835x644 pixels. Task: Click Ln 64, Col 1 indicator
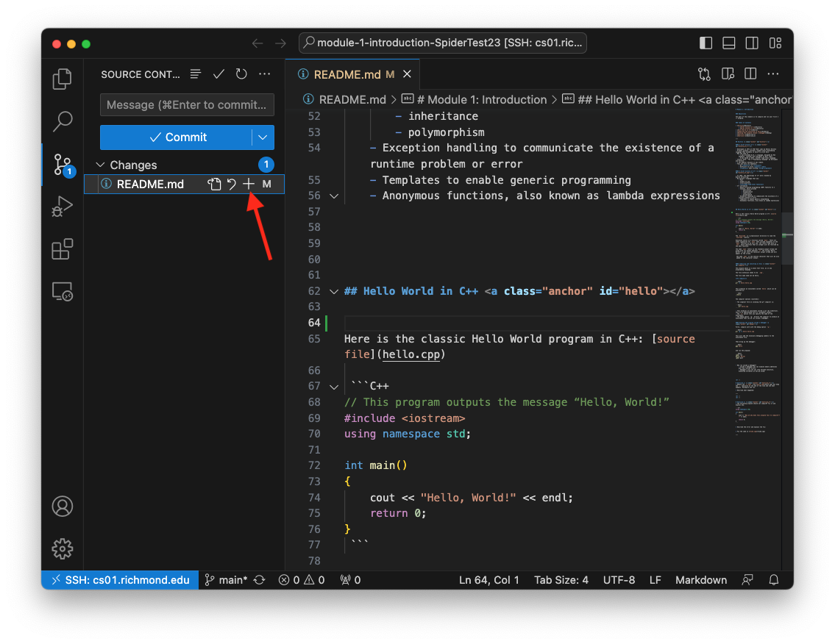(488, 580)
